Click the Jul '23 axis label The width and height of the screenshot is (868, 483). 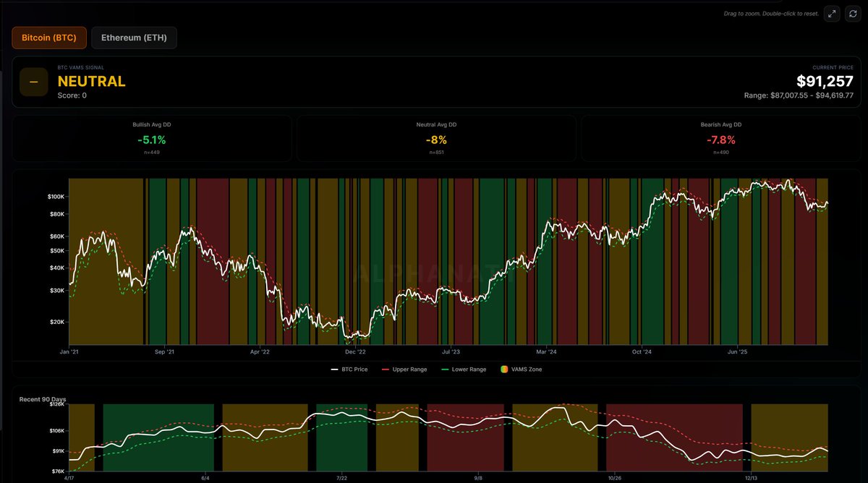pos(451,352)
